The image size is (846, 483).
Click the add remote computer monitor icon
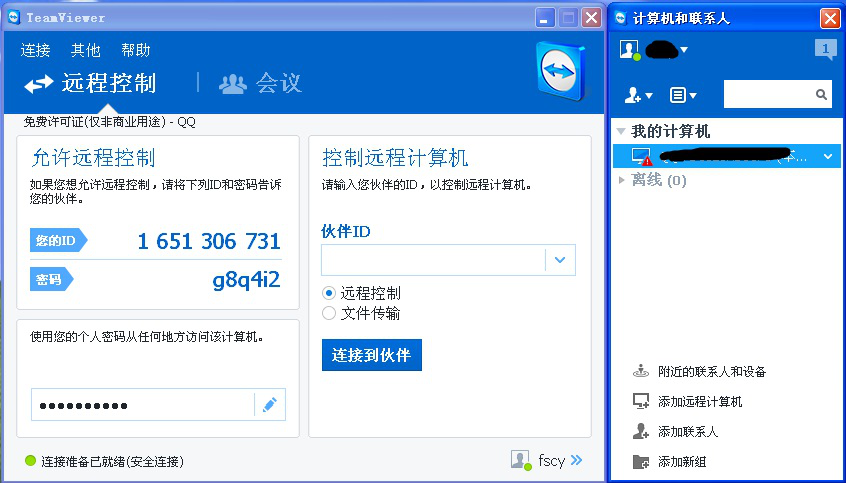(x=640, y=401)
